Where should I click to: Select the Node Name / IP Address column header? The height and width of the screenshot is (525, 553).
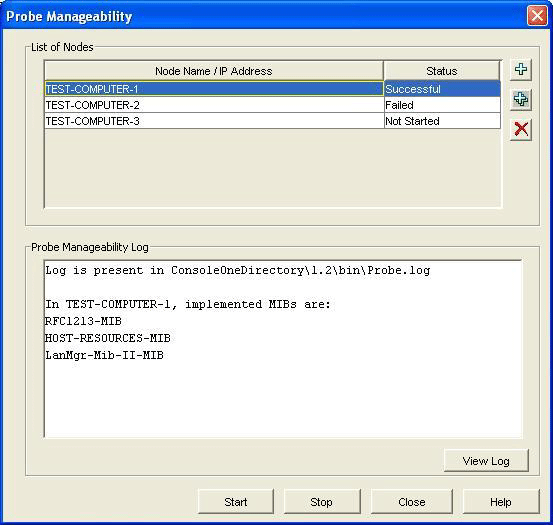click(214, 71)
